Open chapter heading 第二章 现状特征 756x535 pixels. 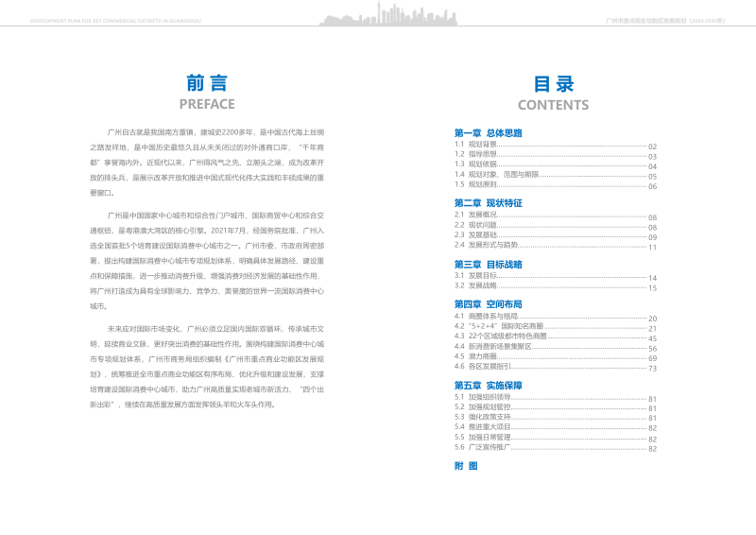click(488, 202)
